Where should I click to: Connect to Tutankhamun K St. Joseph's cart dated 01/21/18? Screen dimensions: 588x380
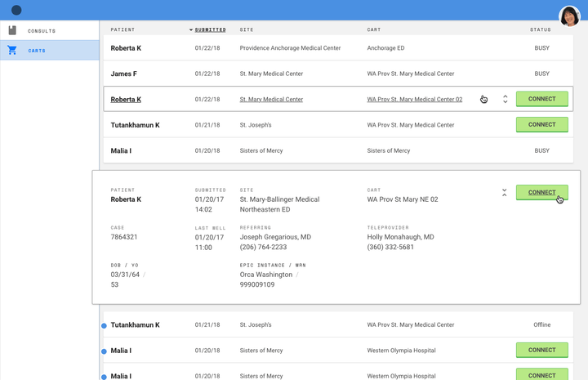pyautogui.click(x=542, y=124)
